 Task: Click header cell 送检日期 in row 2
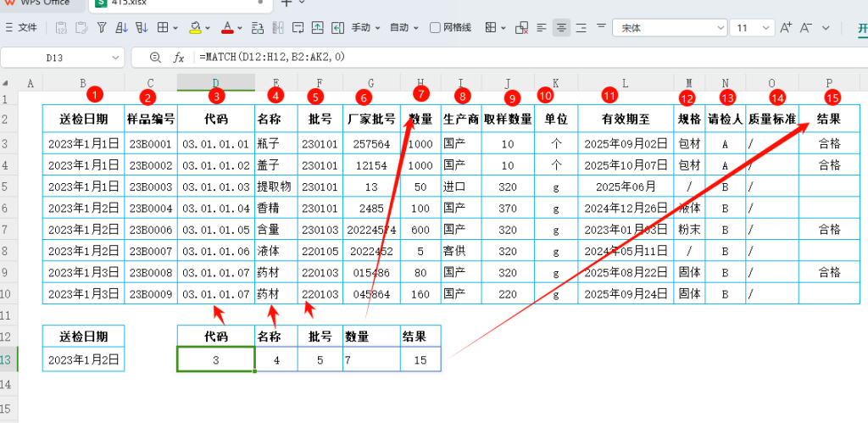[84, 119]
